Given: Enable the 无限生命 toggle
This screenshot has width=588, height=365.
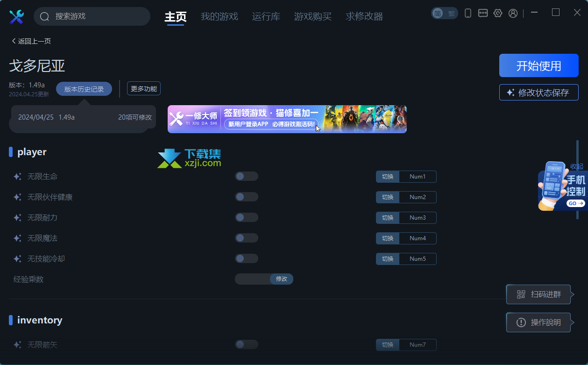Looking at the screenshot, I should click(247, 176).
